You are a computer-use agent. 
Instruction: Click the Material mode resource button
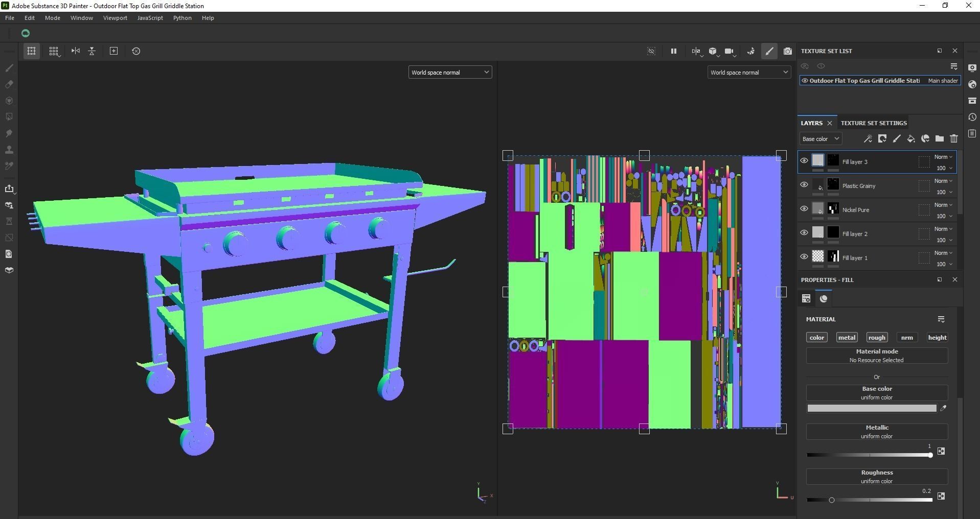pos(877,356)
